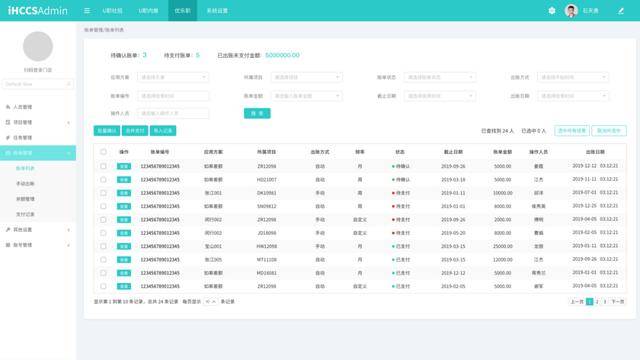Switch to the highlighted third top navigation tab

click(182, 11)
